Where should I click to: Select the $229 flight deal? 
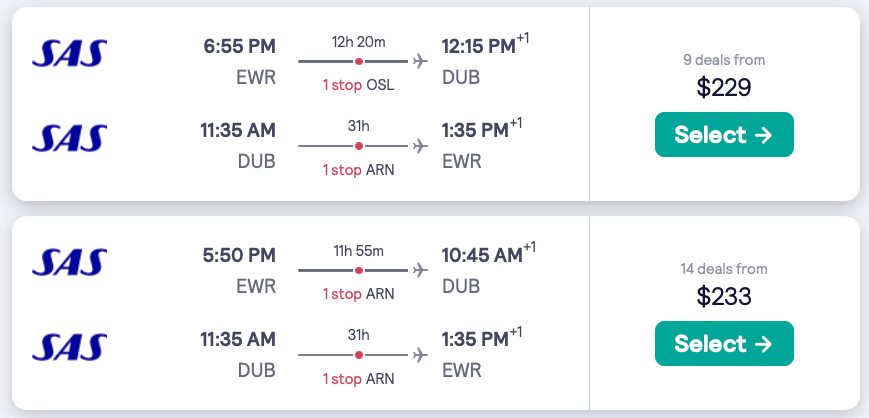(x=724, y=135)
